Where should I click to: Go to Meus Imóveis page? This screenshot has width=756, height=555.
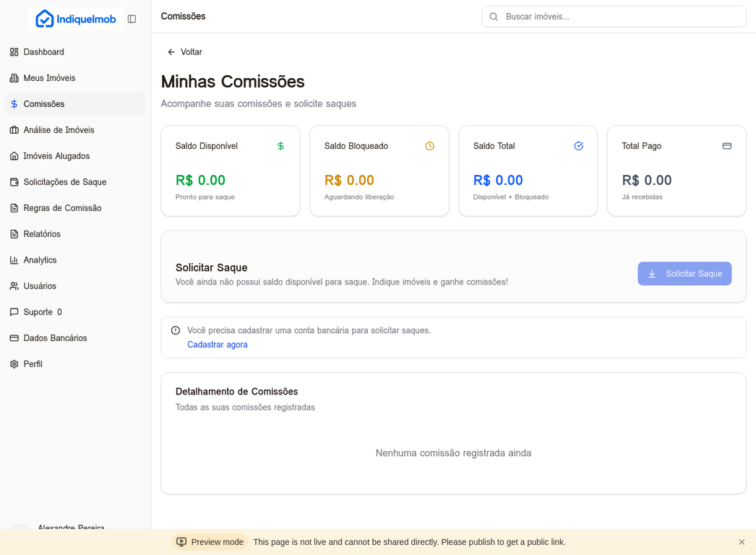[49, 78]
